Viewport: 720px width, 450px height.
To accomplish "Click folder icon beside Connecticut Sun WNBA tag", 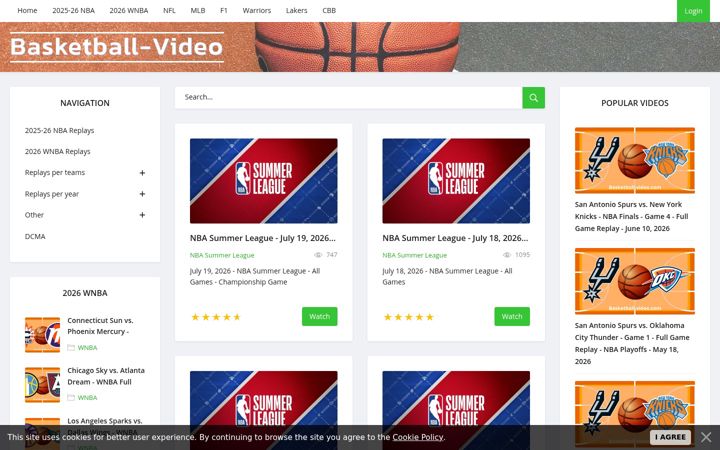I will click(x=71, y=348).
